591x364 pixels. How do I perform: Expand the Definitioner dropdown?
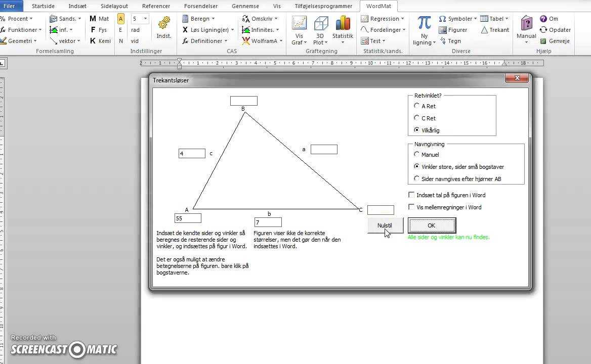[205, 41]
